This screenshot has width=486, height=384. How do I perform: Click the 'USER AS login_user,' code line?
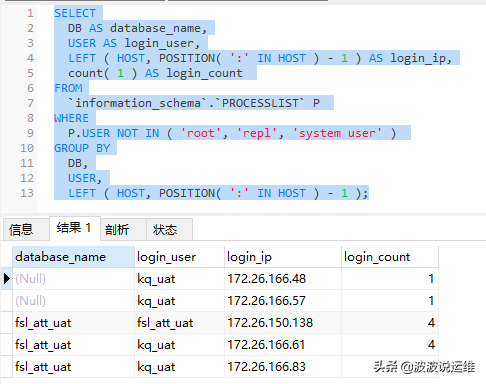point(134,43)
